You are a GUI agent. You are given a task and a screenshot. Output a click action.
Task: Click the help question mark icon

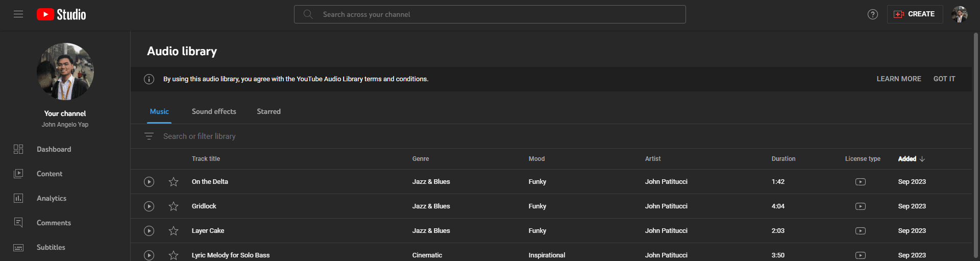coord(873,14)
